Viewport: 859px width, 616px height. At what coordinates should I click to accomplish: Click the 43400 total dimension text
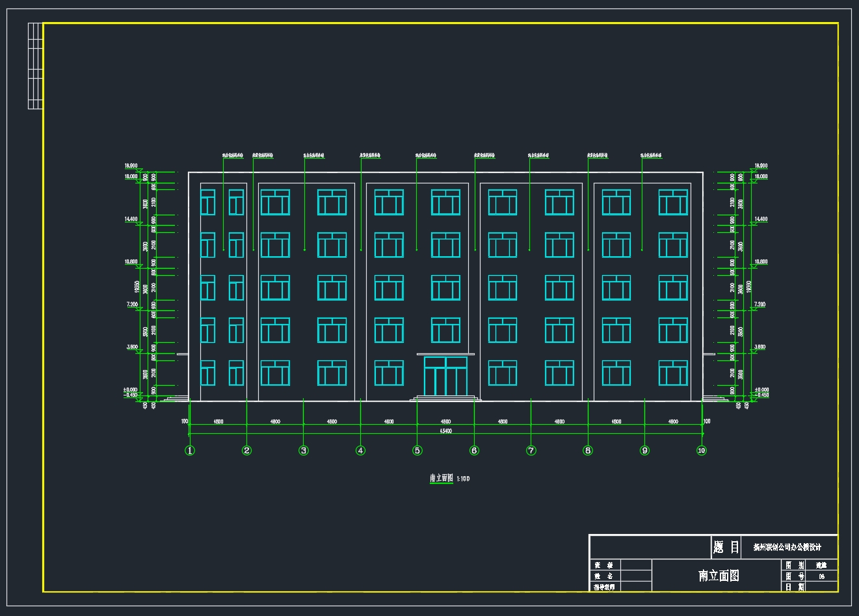(x=445, y=431)
